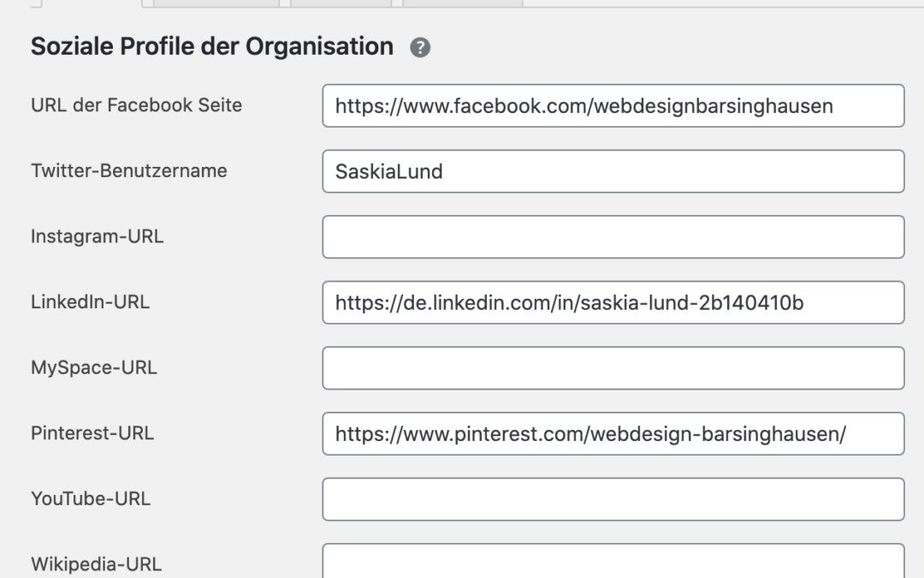The width and height of the screenshot is (924, 578).
Task: Select the Instagram-URL label
Action: pos(97,236)
